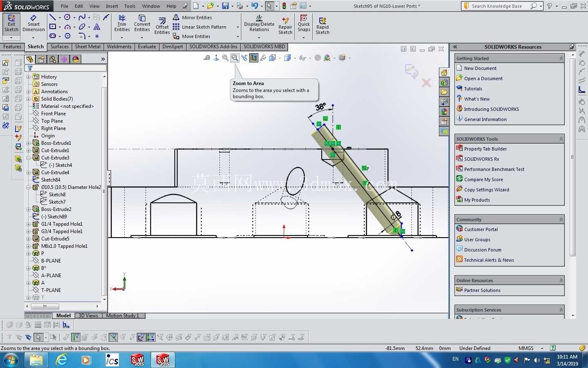
Task: Collapse the Cut-Extrude3 feature node
Action: pyautogui.click(x=29, y=158)
